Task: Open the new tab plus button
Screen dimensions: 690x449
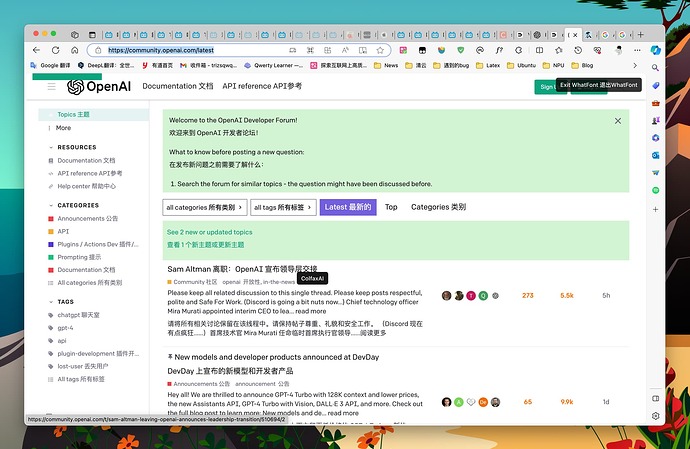Action: pos(641,35)
